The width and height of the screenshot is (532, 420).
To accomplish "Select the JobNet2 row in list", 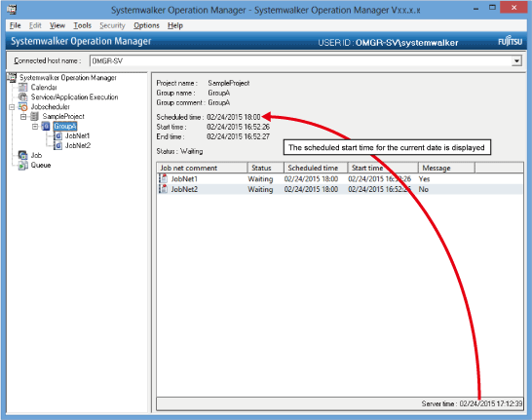I will (339, 189).
